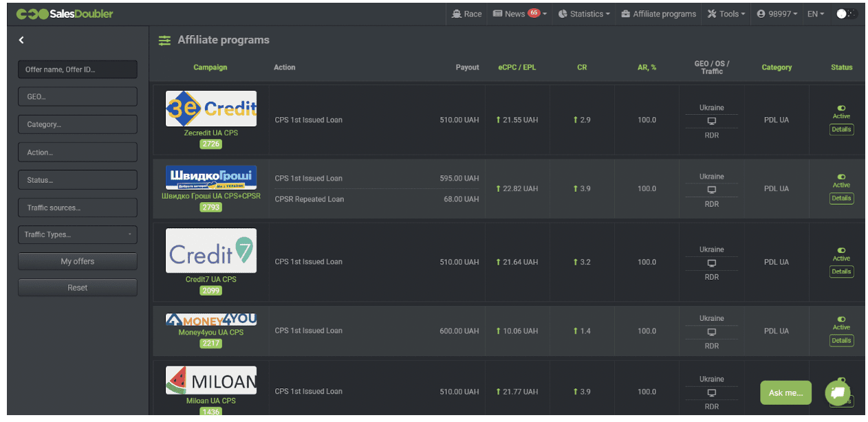Toggle the Money4you Active status switch
This screenshot has height=422, width=868.
click(841, 319)
